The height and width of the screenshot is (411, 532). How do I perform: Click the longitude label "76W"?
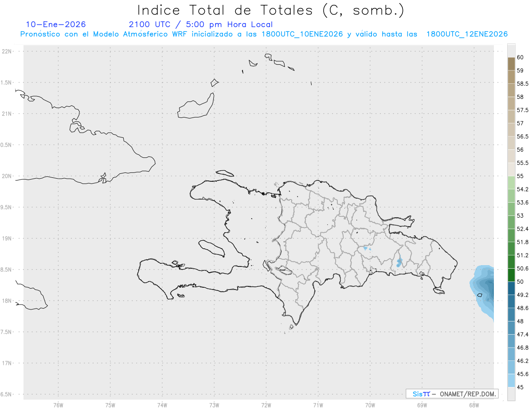tap(58, 405)
